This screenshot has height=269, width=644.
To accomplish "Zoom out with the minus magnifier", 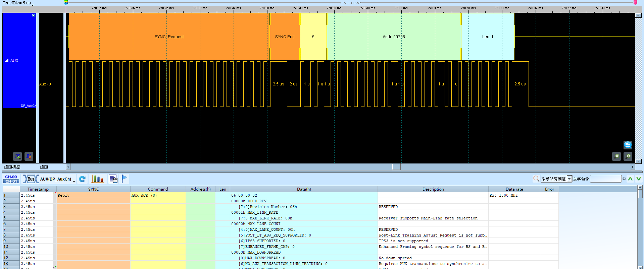I will coord(616,156).
